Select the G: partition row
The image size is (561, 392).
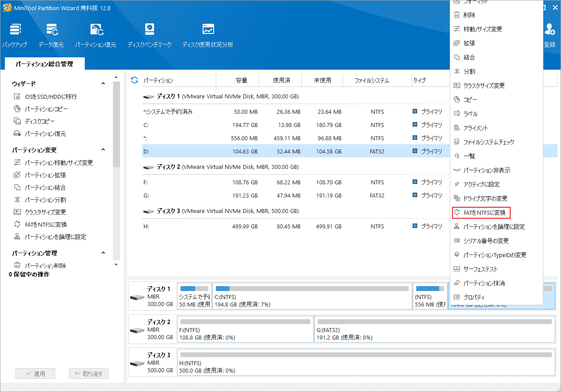(296, 195)
